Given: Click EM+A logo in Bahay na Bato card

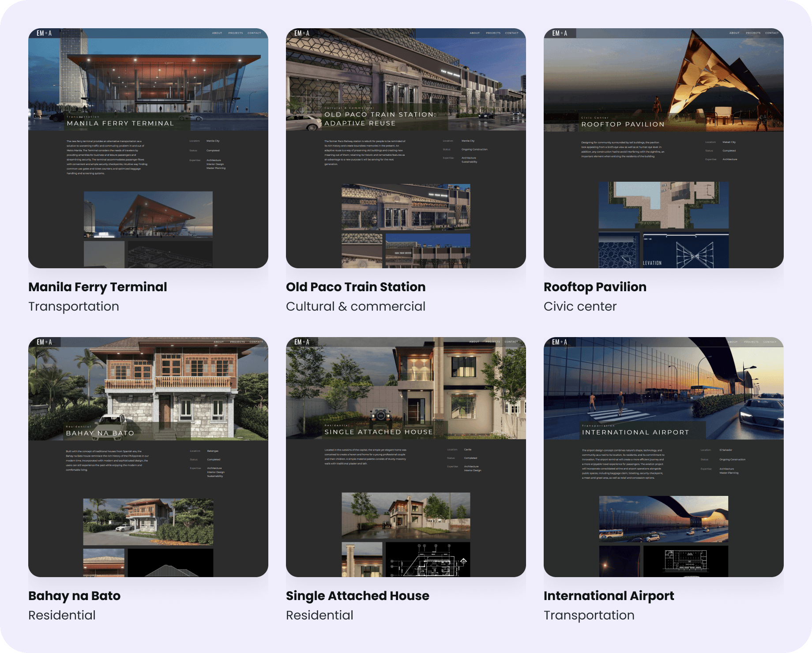Looking at the screenshot, I should coord(44,342).
